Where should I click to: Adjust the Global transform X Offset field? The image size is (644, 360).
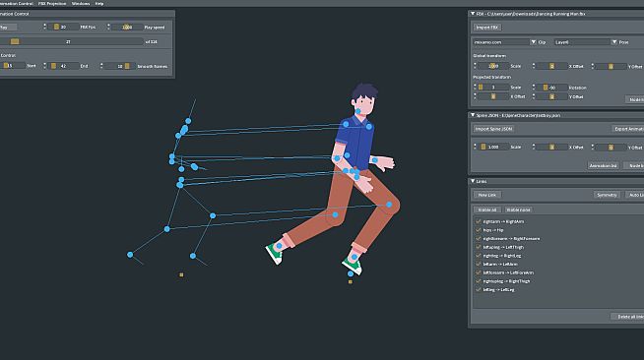(x=551, y=66)
